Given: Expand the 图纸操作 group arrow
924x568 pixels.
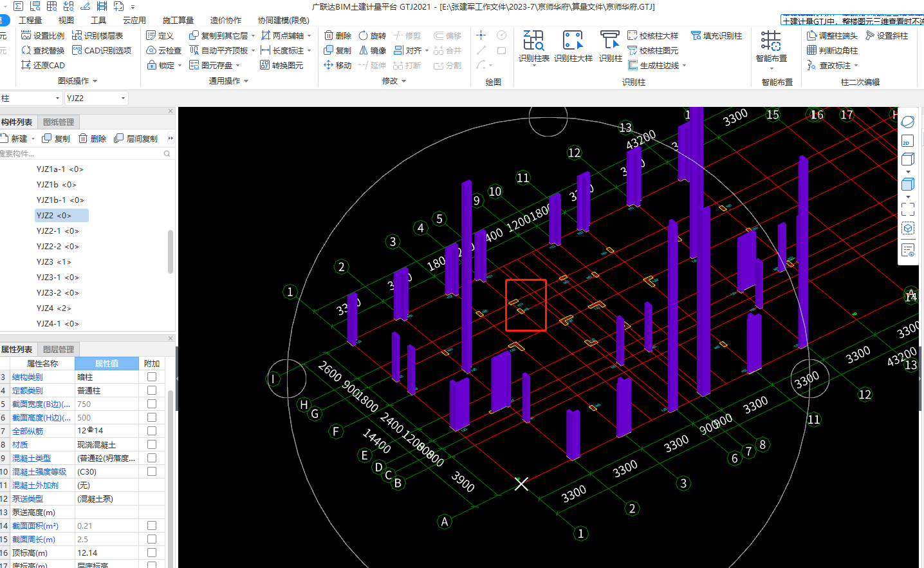Looking at the screenshot, I should coord(95,81).
